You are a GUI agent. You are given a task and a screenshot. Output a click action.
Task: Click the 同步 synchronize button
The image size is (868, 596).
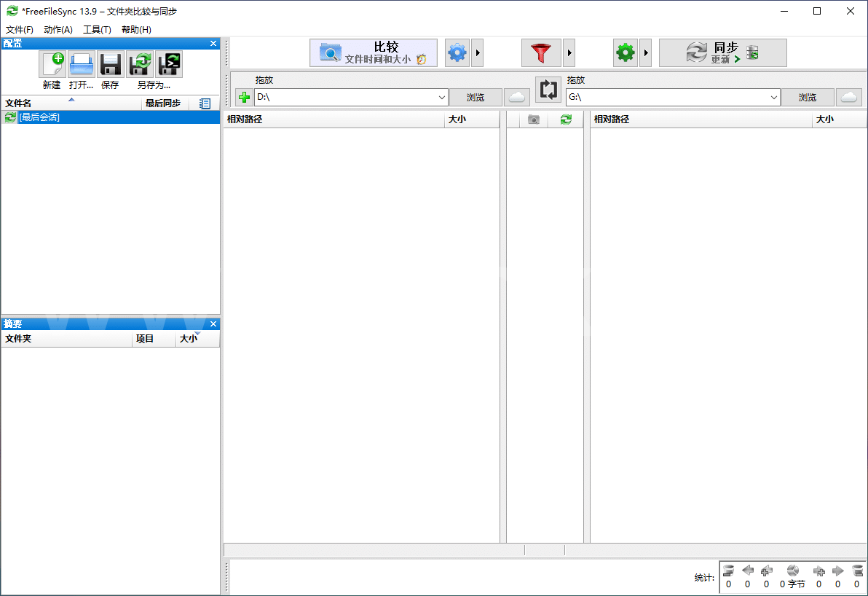722,53
